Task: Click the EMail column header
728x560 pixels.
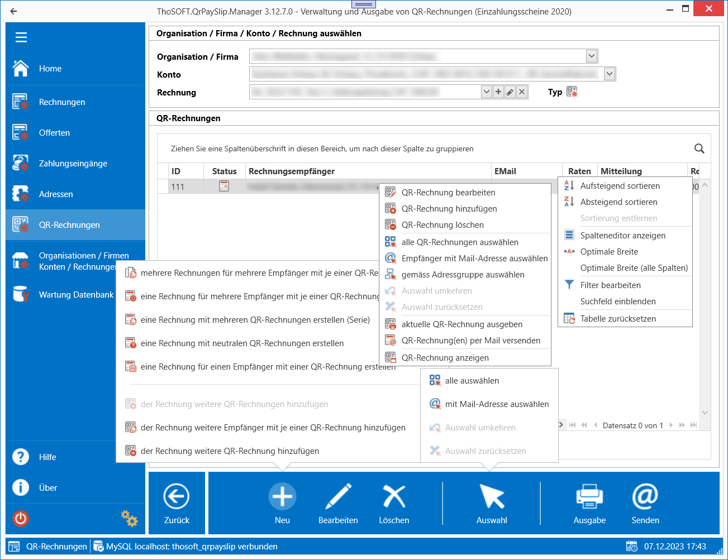Action: (526, 171)
